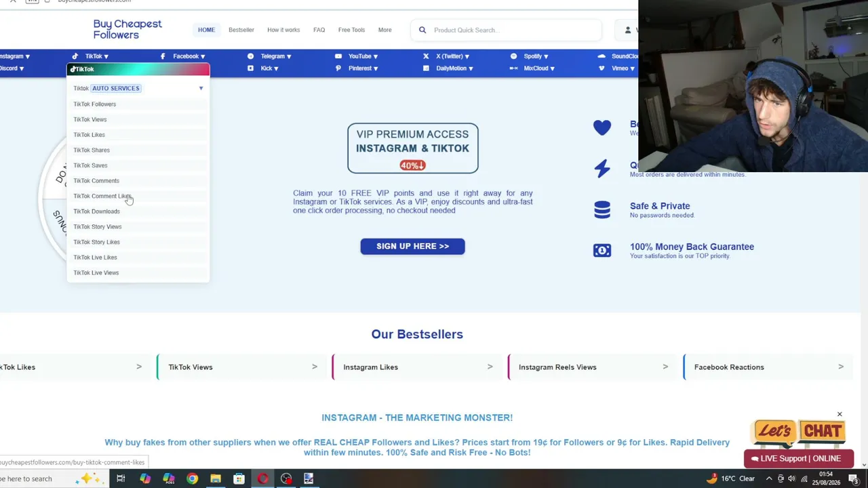Click the money guarantee icon
The width and height of the screenshot is (868, 488).
pos(602,250)
